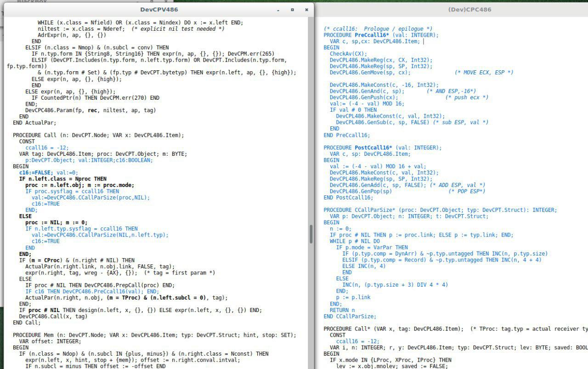This screenshot has width=588, height=369.
Task: Click the DevCPV486 vertical scrollbar thumb
Action: click(311, 234)
